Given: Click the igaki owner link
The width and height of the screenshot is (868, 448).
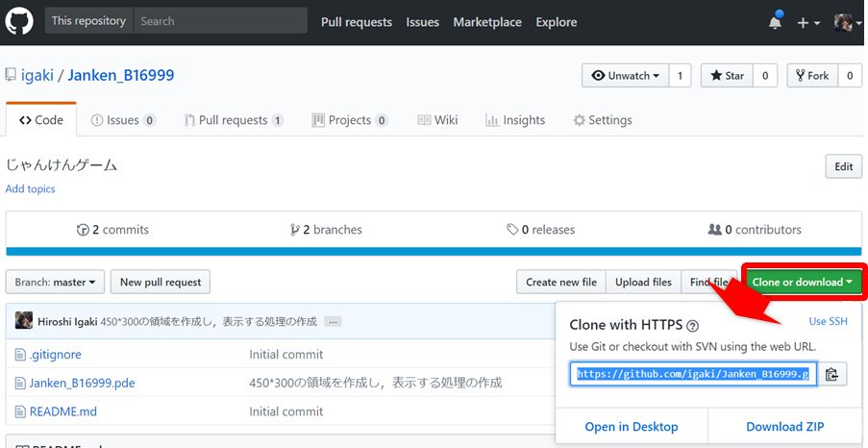Looking at the screenshot, I should 37,75.
